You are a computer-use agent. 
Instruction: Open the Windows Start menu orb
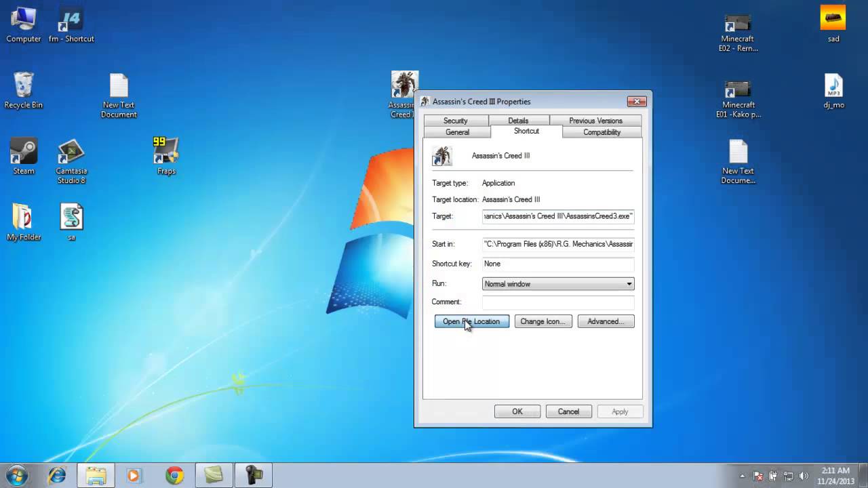click(x=17, y=475)
